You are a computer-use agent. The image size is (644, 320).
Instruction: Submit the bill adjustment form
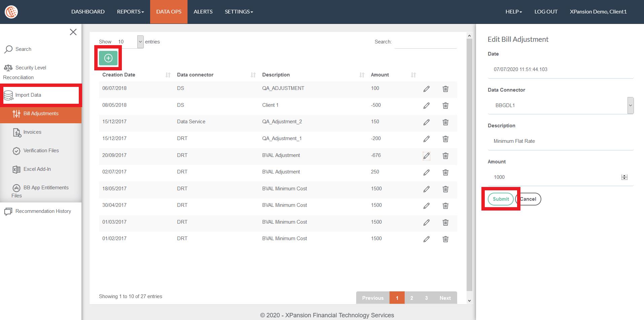pyautogui.click(x=501, y=199)
